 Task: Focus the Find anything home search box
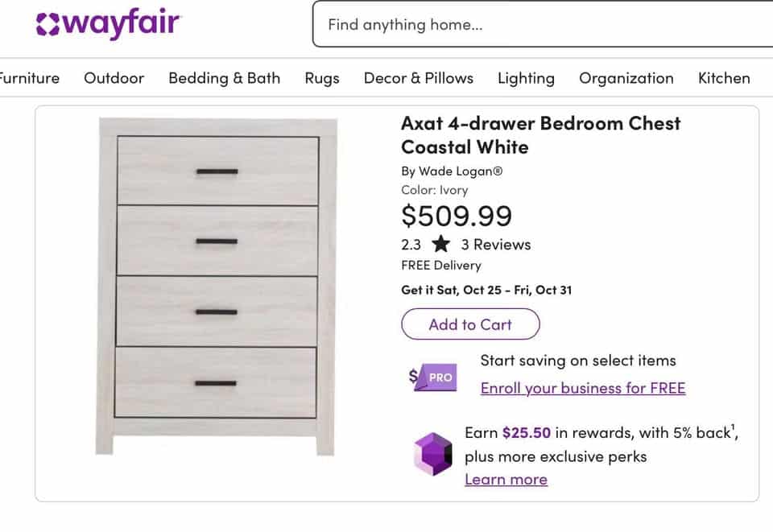click(539, 24)
